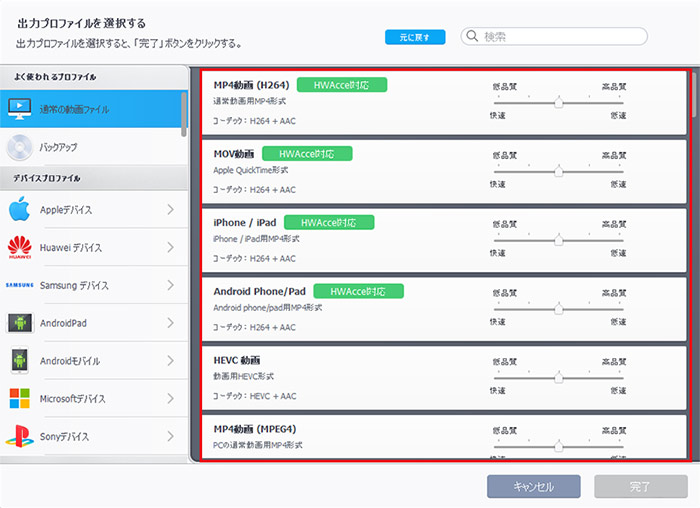Select the MP4動画 (H264) profile title
This screenshot has height=508, width=700.
251,85
